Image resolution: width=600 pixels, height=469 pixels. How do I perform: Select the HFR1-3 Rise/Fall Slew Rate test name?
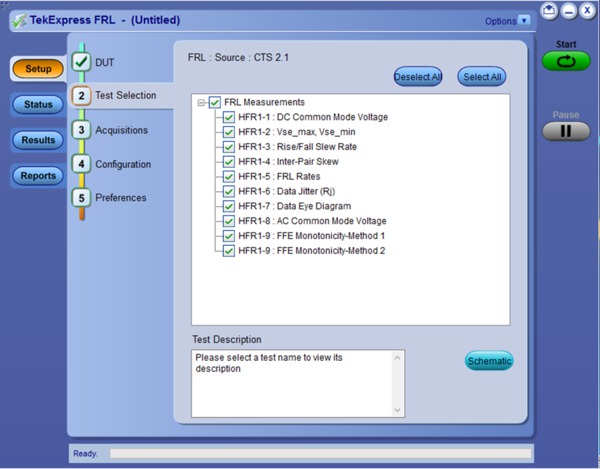point(298,147)
